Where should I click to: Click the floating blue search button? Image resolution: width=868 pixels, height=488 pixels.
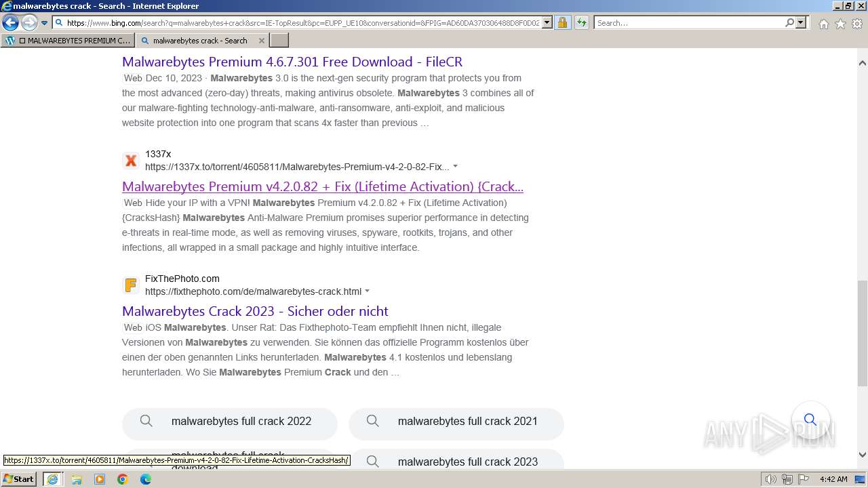point(810,420)
